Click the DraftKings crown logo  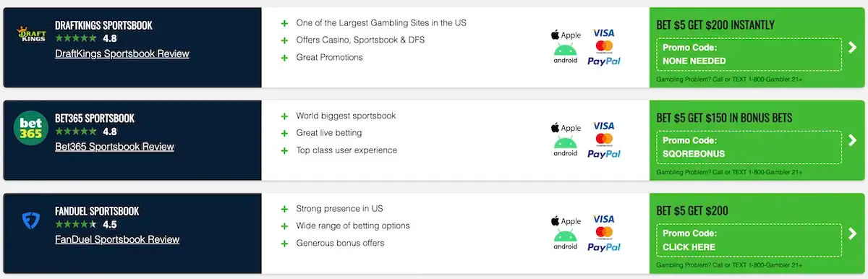click(30, 36)
